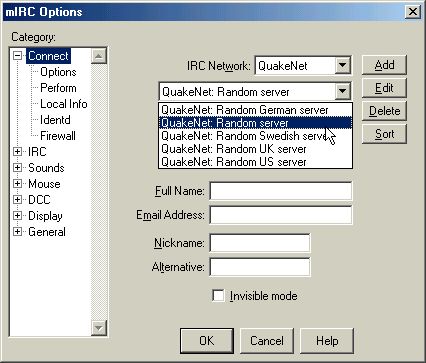Select the Sounds category label
The image size is (426, 363).
46,168
